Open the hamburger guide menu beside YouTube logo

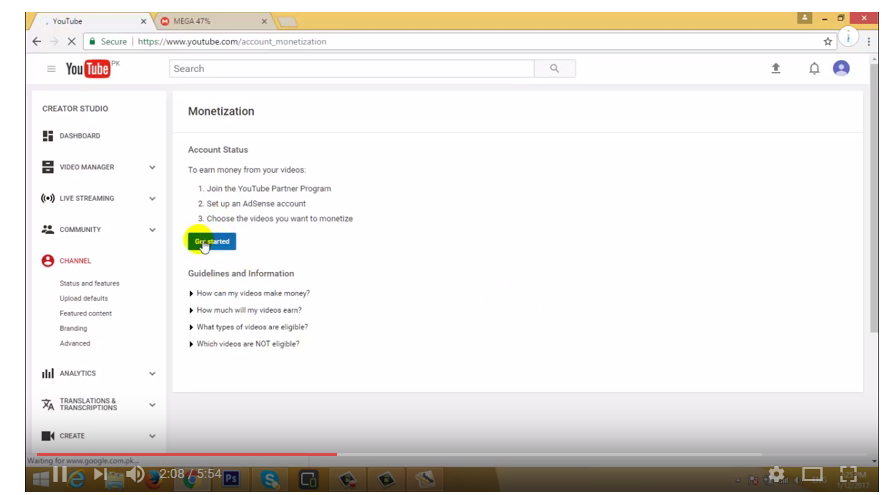click(51, 69)
